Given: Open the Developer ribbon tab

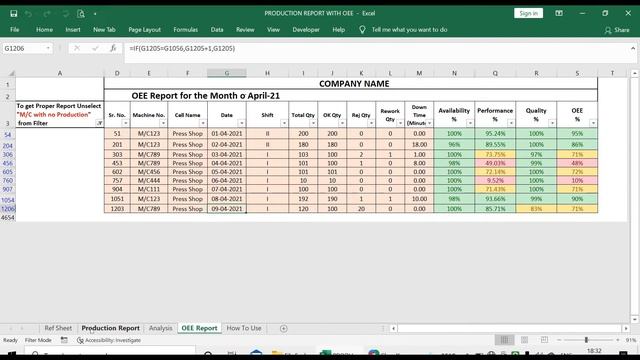Looking at the screenshot, I should (x=306, y=29).
